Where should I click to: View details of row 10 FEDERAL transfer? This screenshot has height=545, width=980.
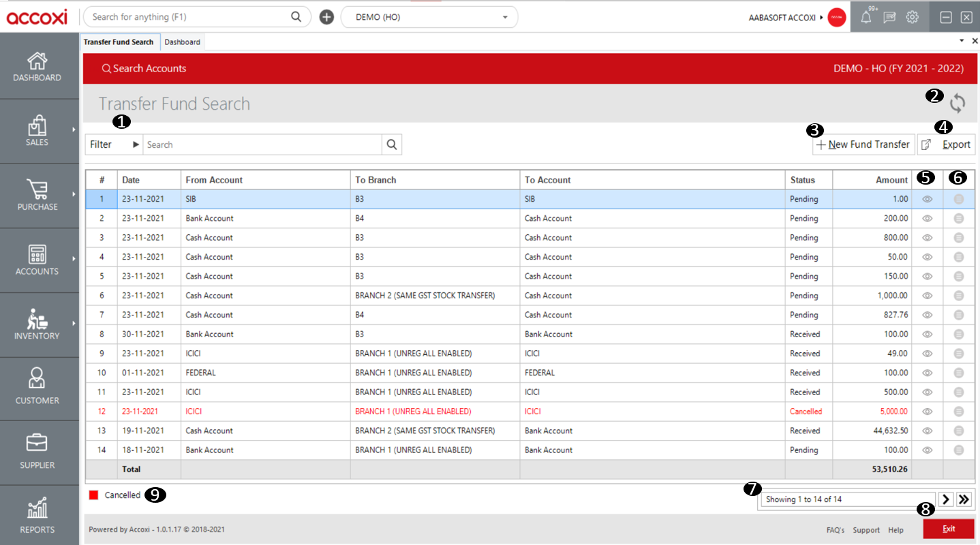click(927, 373)
